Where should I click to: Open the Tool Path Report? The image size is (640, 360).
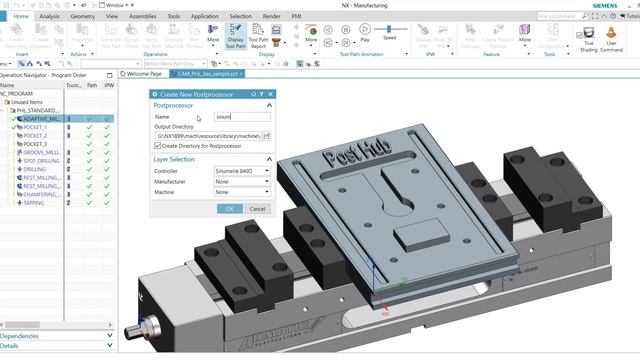tap(258, 36)
